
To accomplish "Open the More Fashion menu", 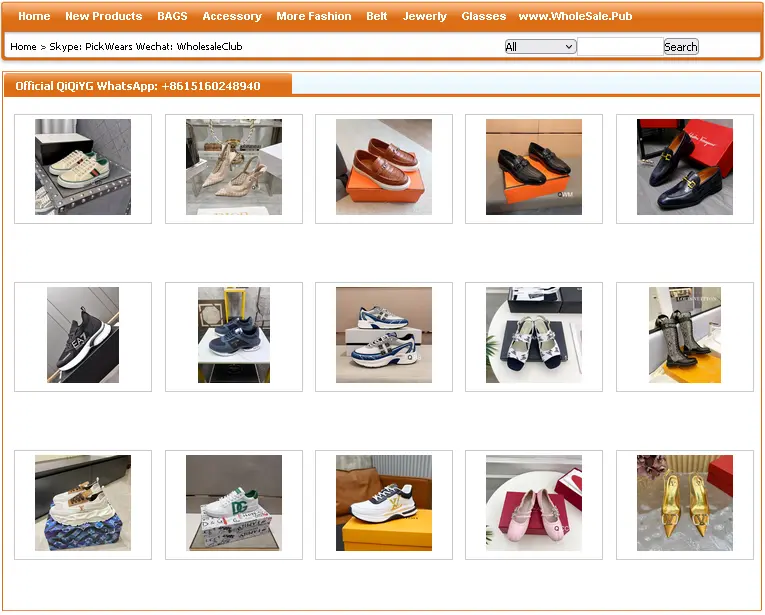I will tap(314, 16).
